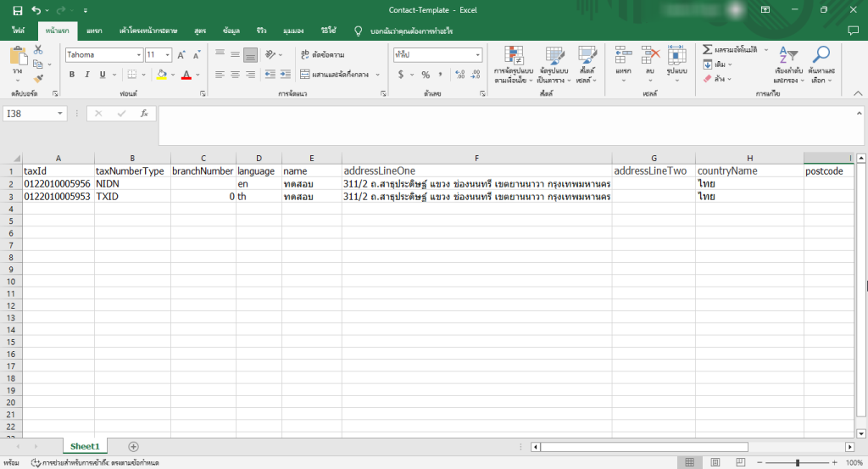Open the File tab
The height and width of the screenshot is (469, 868).
point(19,31)
